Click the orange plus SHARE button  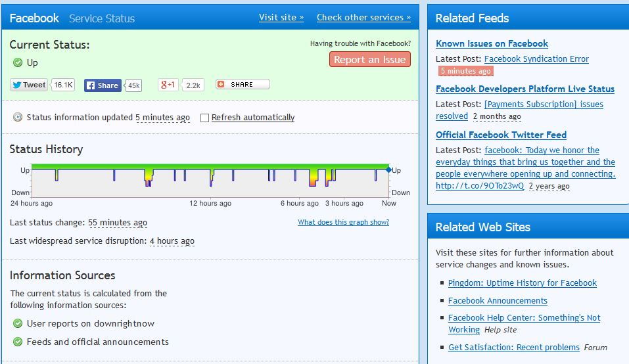[243, 85]
